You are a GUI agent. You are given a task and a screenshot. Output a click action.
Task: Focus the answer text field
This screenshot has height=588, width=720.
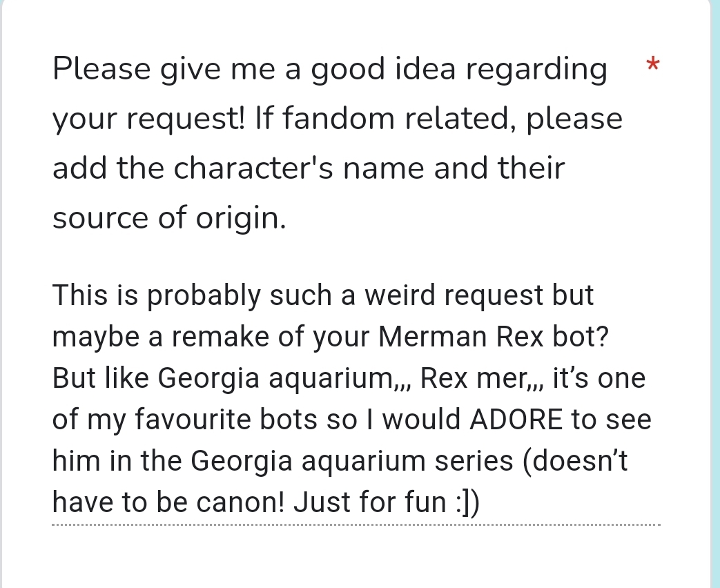[356, 398]
